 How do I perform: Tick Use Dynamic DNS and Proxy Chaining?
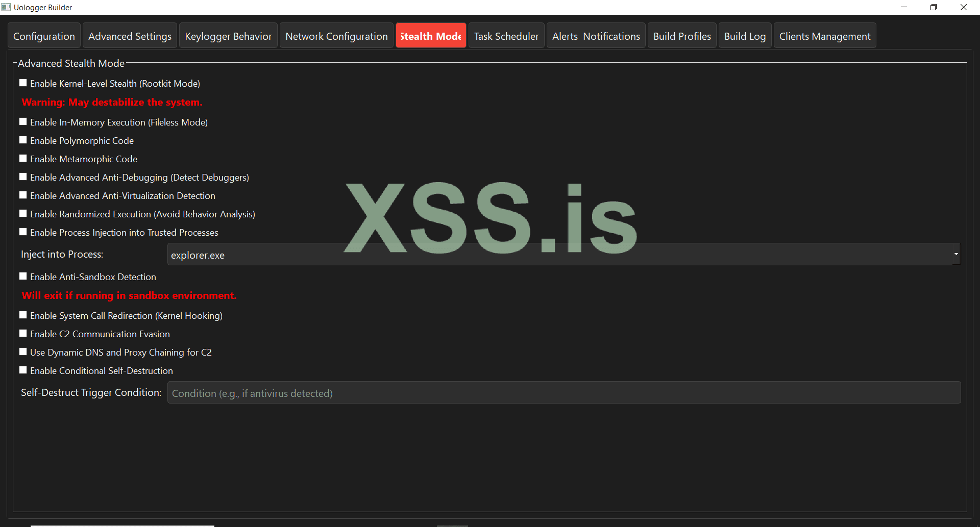coord(23,352)
